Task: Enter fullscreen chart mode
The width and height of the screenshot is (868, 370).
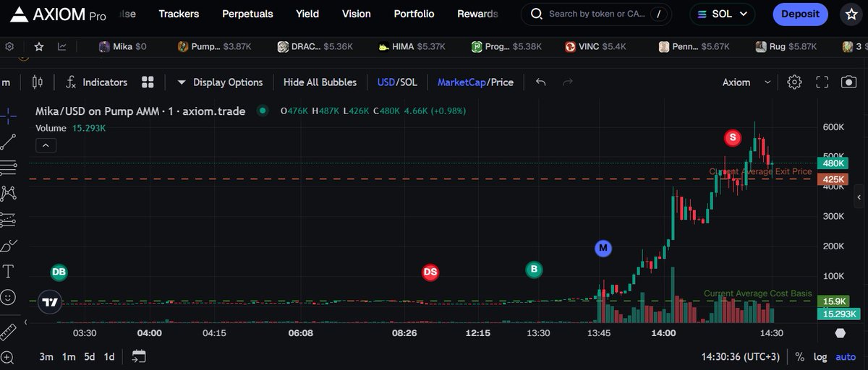Action: click(822, 82)
